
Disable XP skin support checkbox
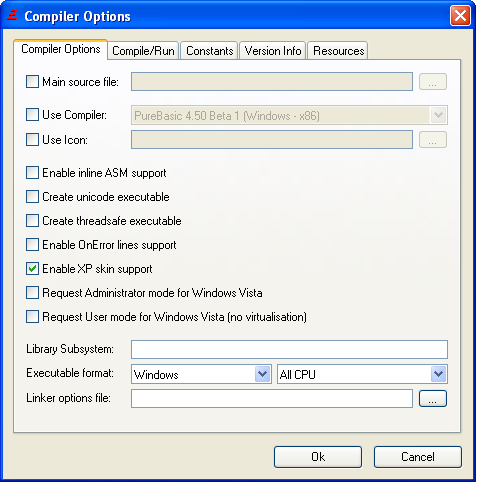[x=32, y=269]
